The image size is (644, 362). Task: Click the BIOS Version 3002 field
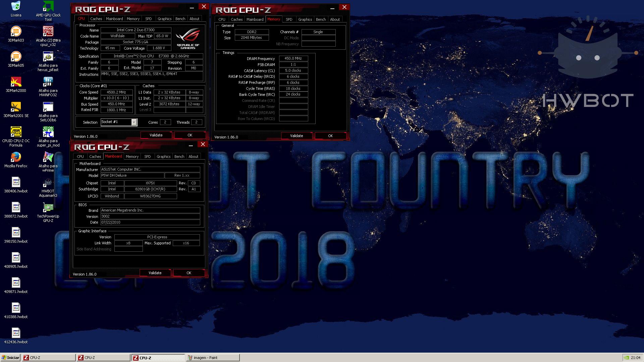(150, 216)
